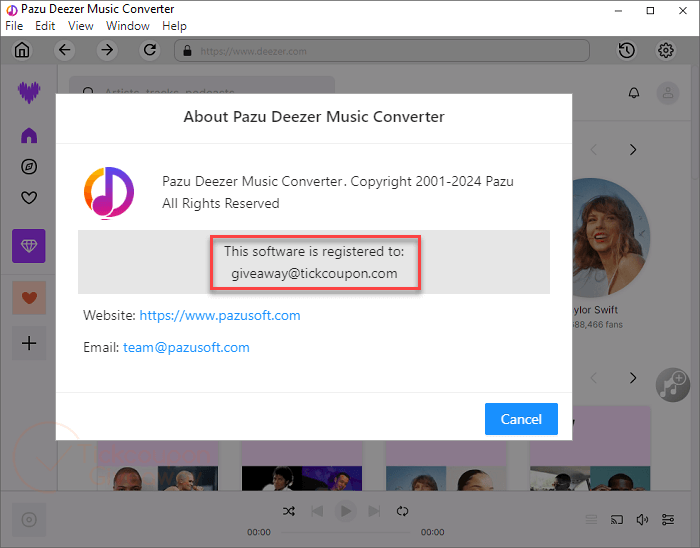This screenshot has width=700, height=548.
Task: Click the playback progress bar
Action: (x=346, y=532)
